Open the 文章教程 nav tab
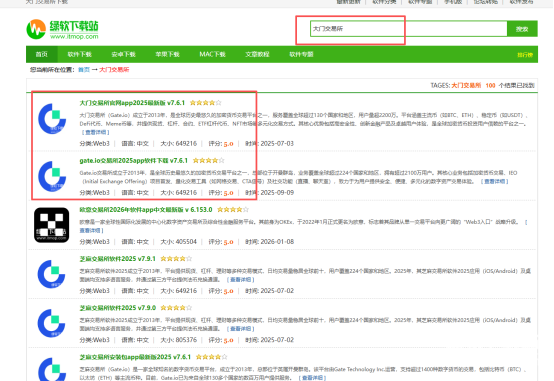The image size is (554, 381). (257, 54)
